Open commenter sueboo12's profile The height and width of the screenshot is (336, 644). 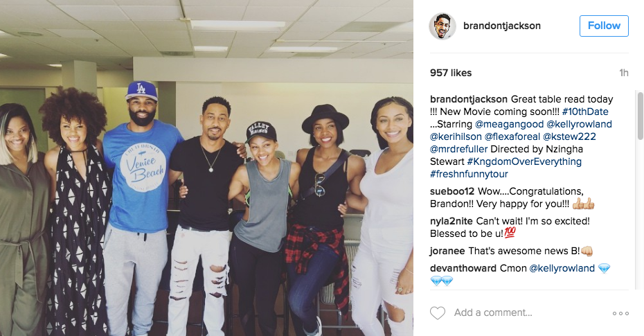click(x=452, y=191)
